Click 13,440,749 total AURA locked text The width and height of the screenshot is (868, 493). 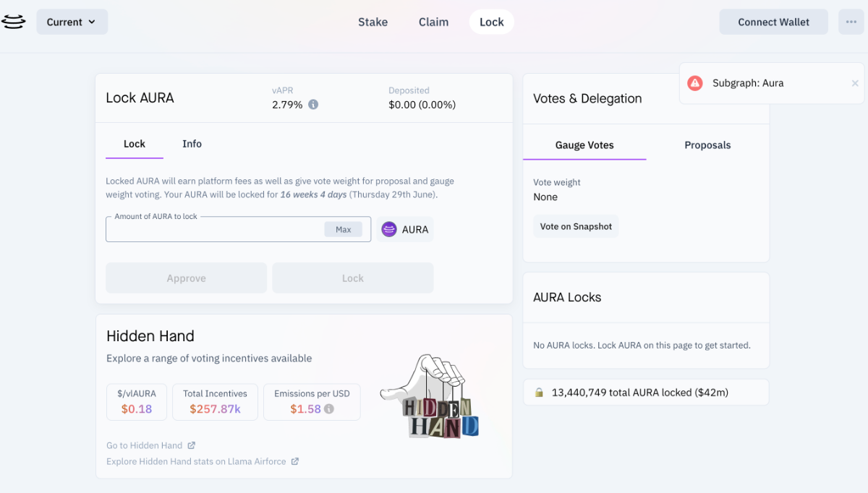pos(639,393)
